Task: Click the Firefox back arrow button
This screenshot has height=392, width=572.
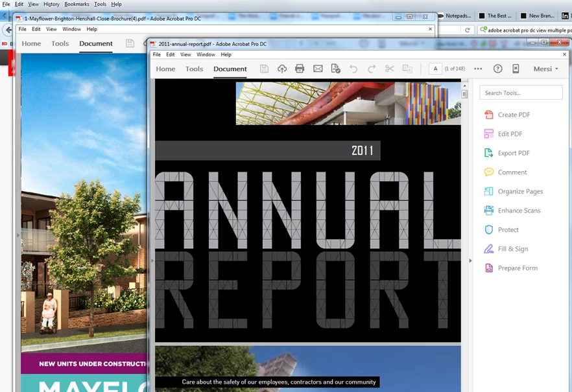Action: click(x=8, y=30)
